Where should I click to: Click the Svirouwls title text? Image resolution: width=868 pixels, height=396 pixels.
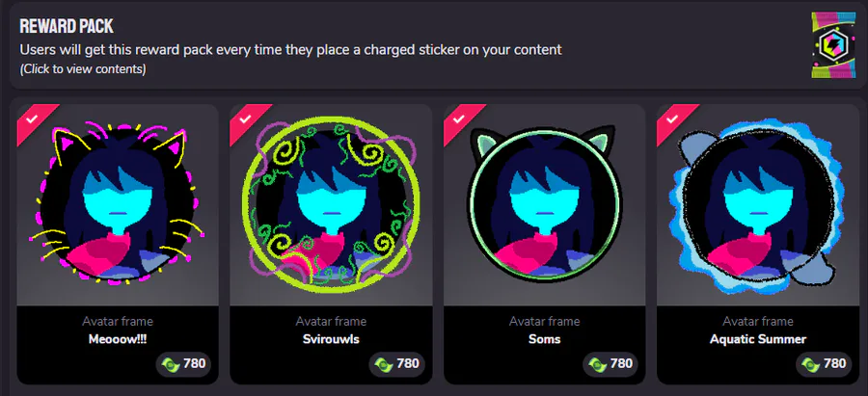click(x=331, y=339)
